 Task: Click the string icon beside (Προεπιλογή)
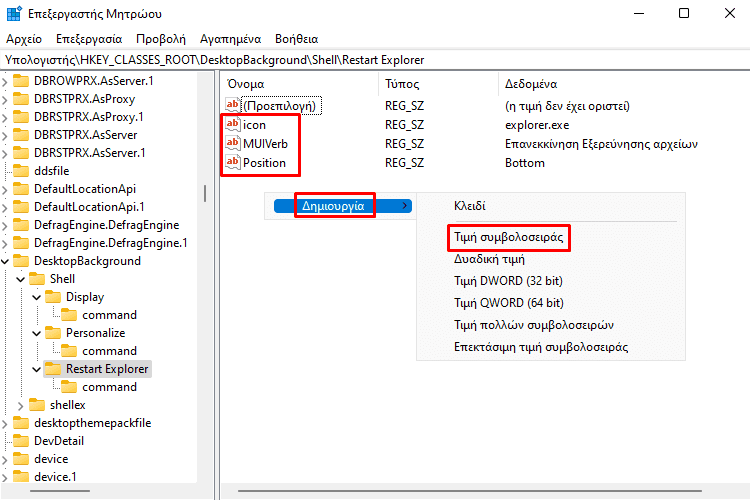click(x=232, y=105)
